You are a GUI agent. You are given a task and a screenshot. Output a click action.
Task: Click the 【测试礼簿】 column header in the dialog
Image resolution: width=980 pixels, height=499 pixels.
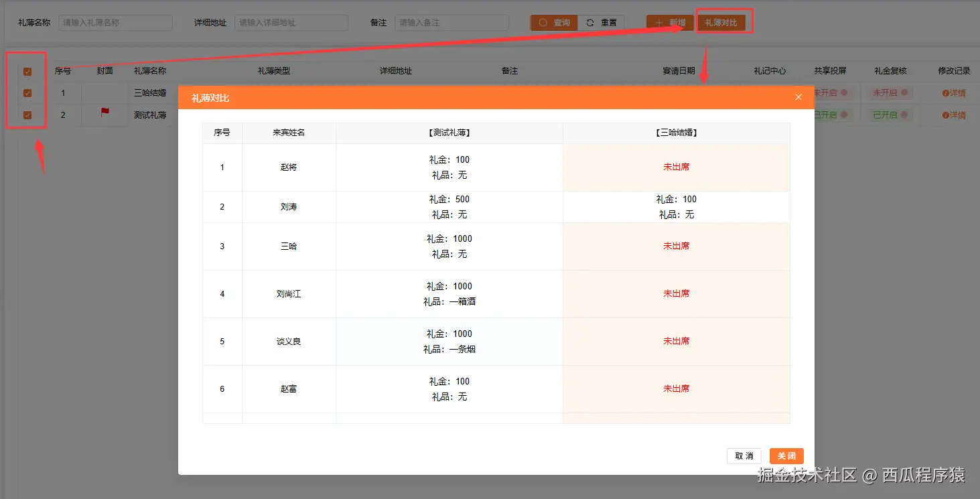coord(449,133)
